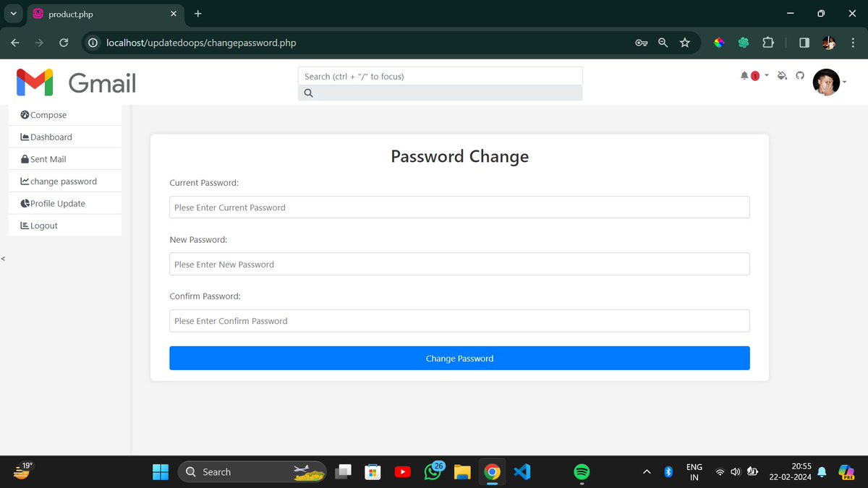Click the Chrome taskbar icon
Screen dimensions: 868x488
tap(492, 472)
